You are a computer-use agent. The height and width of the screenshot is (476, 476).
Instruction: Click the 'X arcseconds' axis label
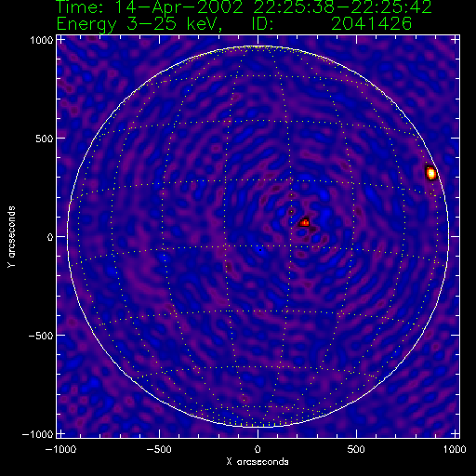pyautogui.click(x=258, y=462)
